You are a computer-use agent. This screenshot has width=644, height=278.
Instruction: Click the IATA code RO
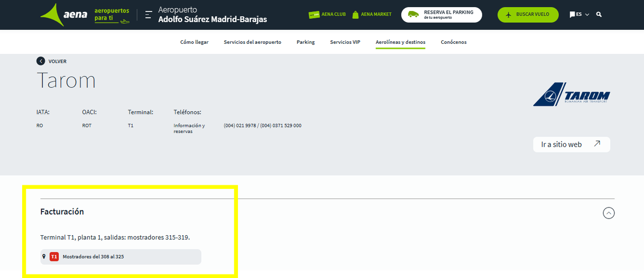click(40, 125)
